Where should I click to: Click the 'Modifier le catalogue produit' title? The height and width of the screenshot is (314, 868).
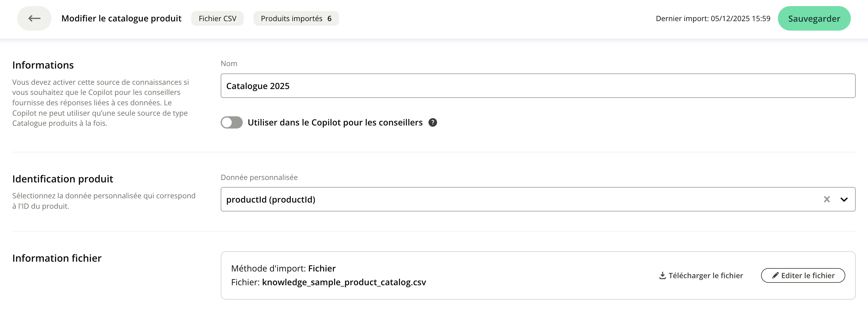pyautogui.click(x=121, y=18)
